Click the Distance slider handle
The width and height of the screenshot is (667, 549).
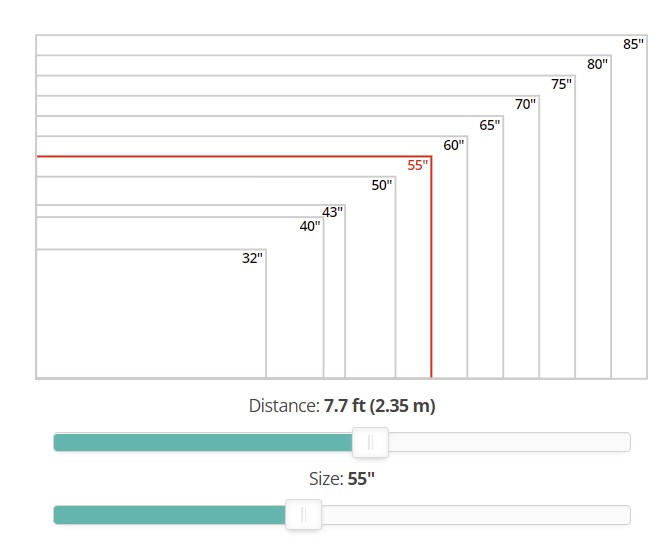point(370,442)
